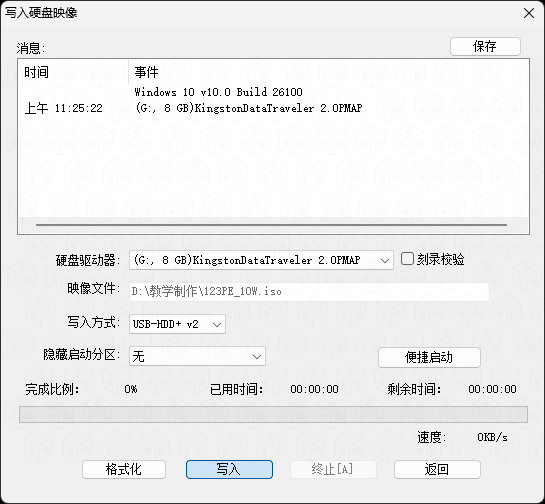Viewport: 545px width, 504px height.
Task: Click the horizontal scrollbar in message list
Action: pos(271,225)
